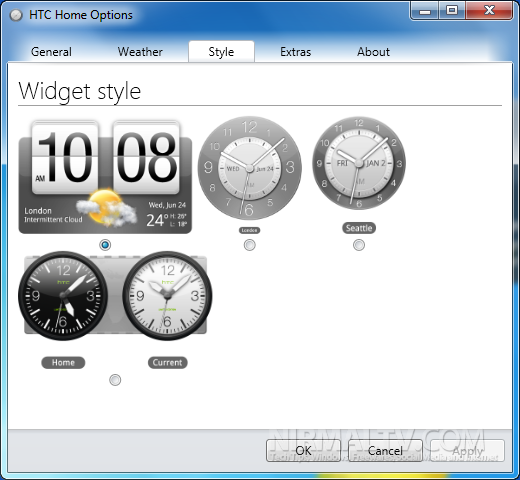Open the About tab
Screen dimensions: 520x480
[373, 52]
